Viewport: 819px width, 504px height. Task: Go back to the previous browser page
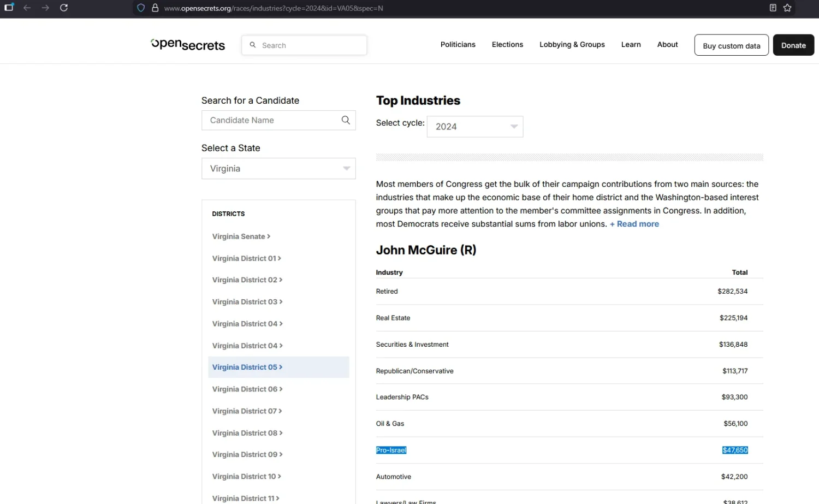(x=27, y=8)
